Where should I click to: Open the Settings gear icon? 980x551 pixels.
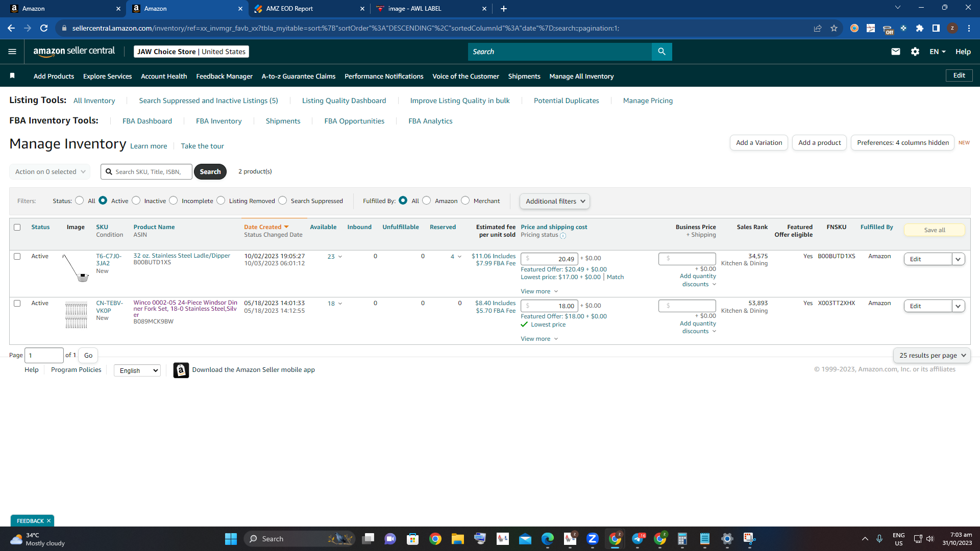click(915, 52)
